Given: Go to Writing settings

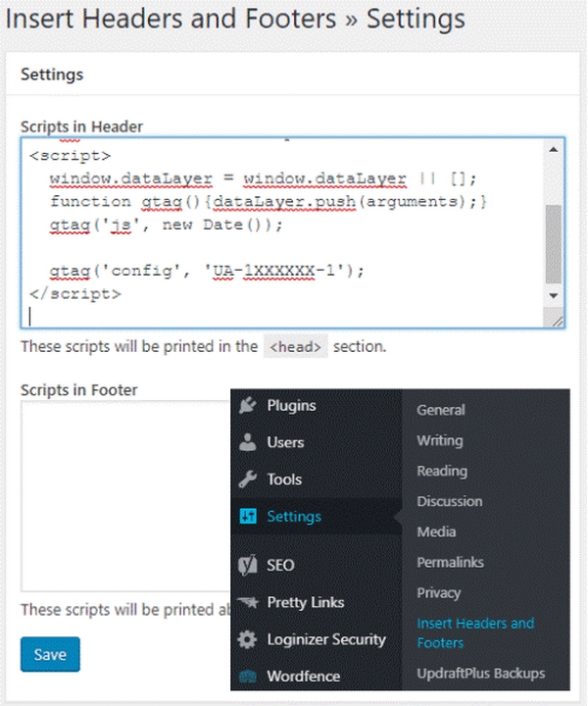Looking at the screenshot, I should pos(440,440).
